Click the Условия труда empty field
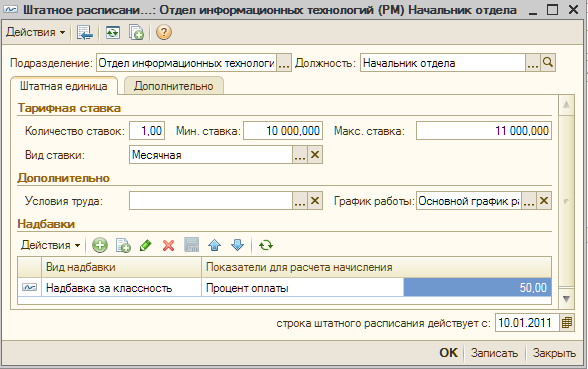 211,201
